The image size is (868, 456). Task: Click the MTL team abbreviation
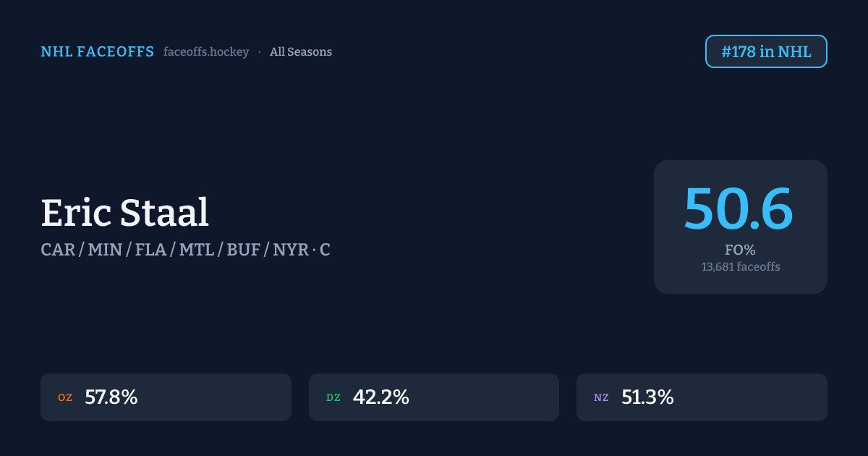(196, 250)
